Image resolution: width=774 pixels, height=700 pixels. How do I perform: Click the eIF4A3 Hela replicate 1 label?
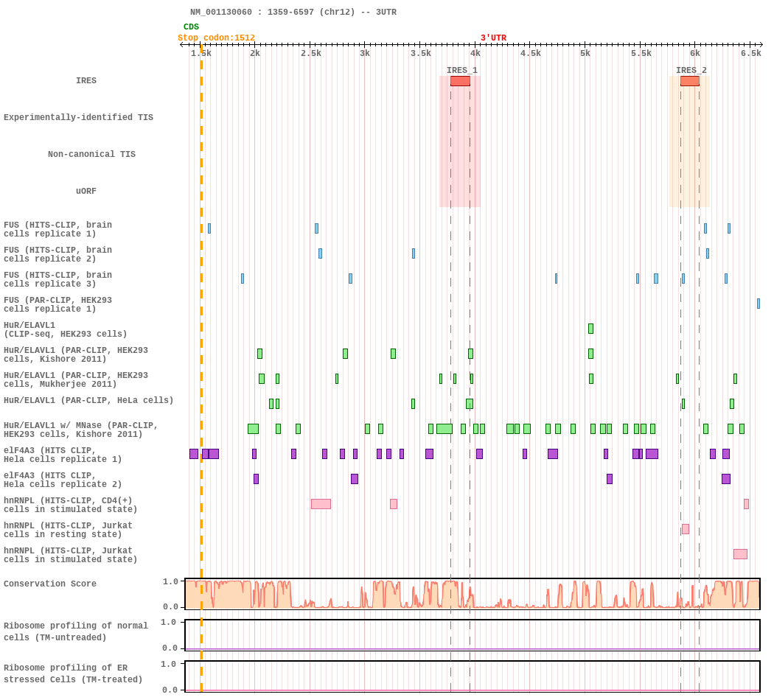pyautogui.click(x=63, y=455)
